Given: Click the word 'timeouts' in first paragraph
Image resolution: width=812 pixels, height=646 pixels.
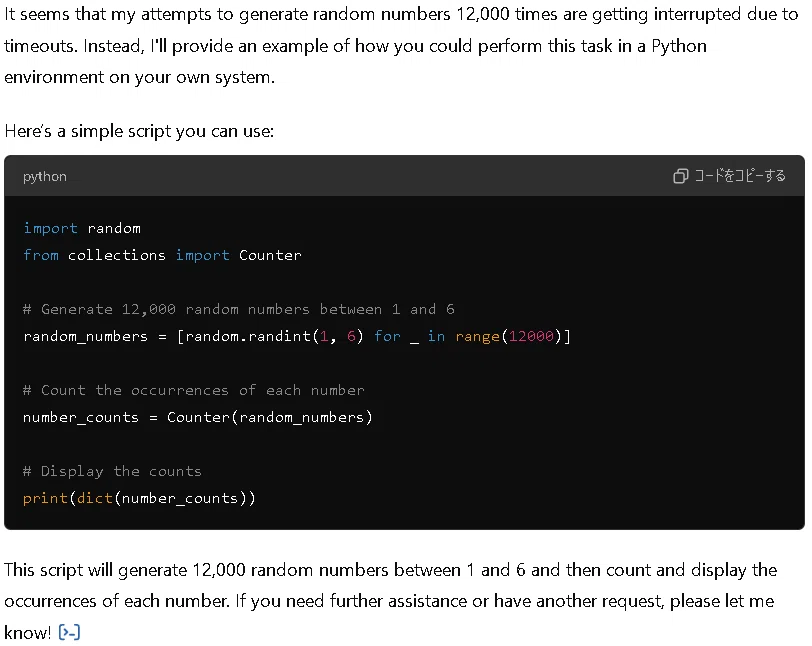Looking at the screenshot, I should click(x=40, y=46).
